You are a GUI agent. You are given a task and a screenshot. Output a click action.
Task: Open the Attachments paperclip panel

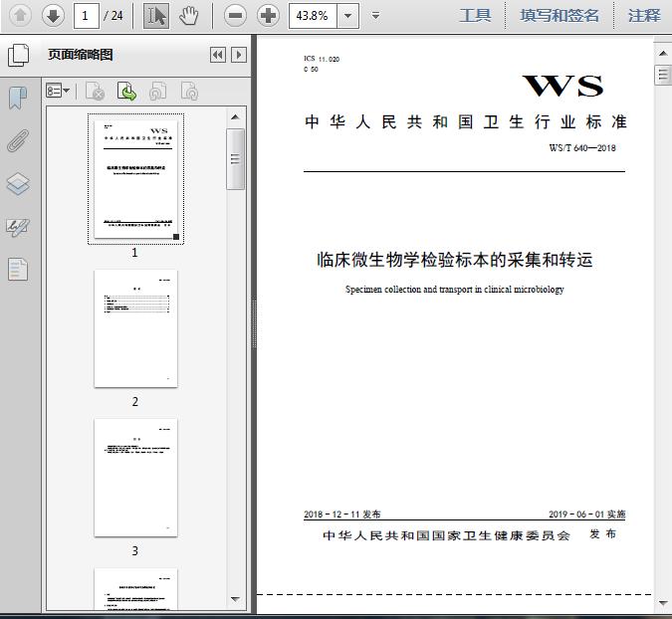click(x=18, y=140)
